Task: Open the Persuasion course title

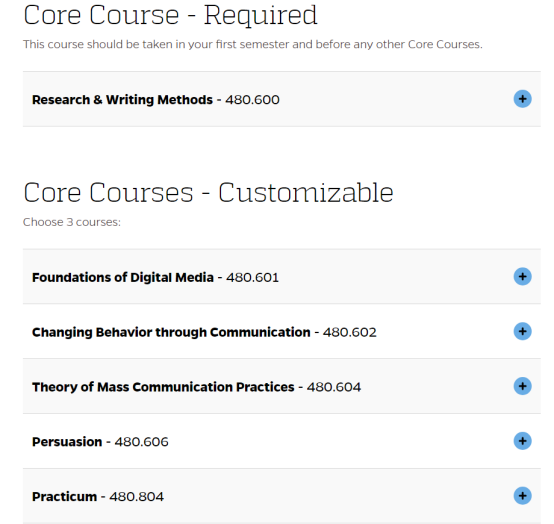Action: point(67,442)
